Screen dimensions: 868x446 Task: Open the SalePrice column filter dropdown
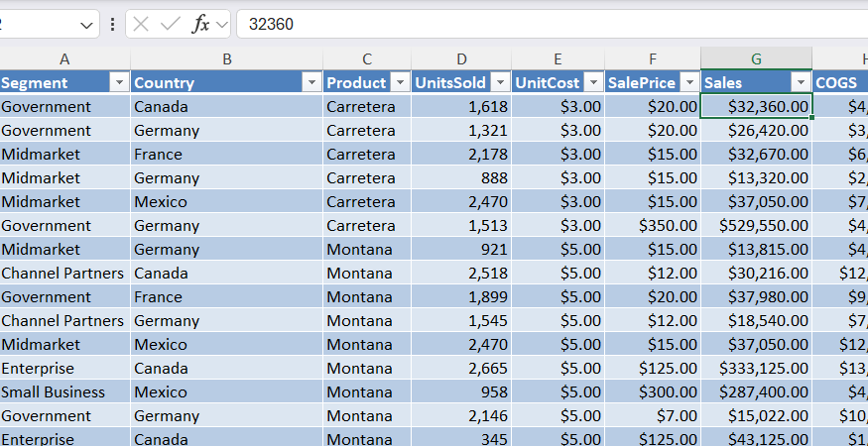point(689,83)
